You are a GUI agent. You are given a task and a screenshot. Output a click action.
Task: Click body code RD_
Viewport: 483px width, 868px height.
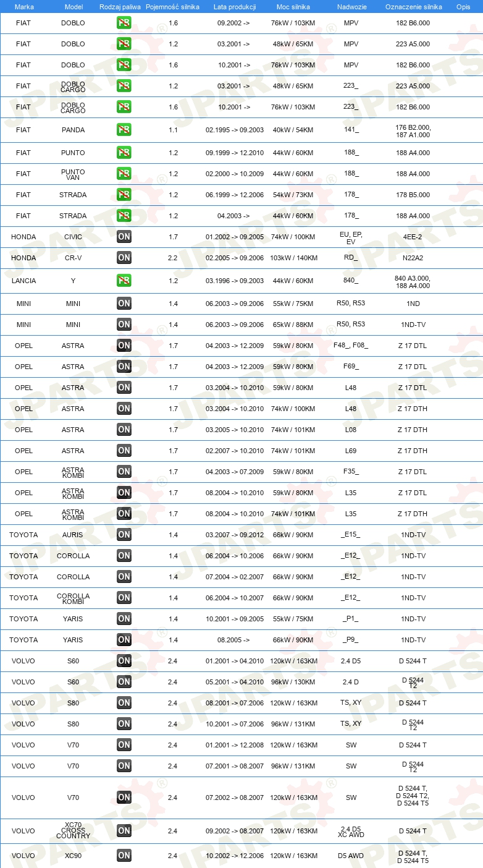click(351, 258)
